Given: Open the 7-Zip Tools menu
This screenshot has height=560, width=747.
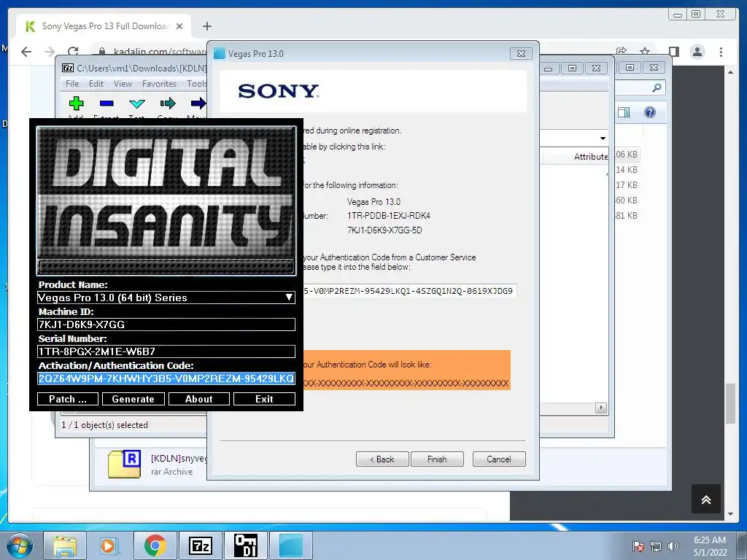Looking at the screenshot, I should click(x=196, y=84).
